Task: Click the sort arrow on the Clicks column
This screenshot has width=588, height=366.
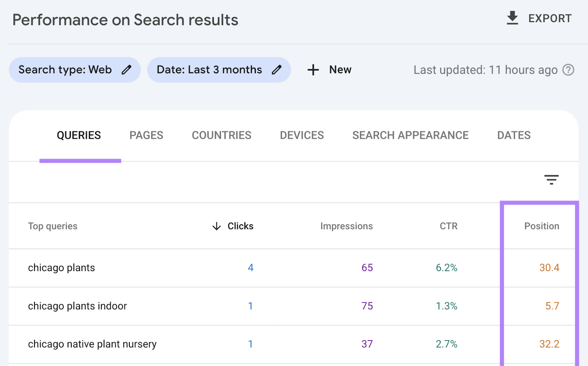Action: [x=216, y=226]
